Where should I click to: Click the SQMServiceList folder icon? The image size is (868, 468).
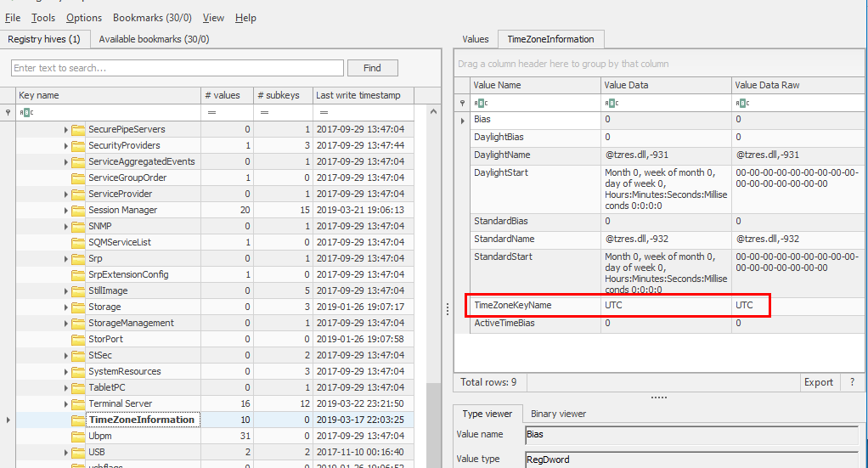78,242
